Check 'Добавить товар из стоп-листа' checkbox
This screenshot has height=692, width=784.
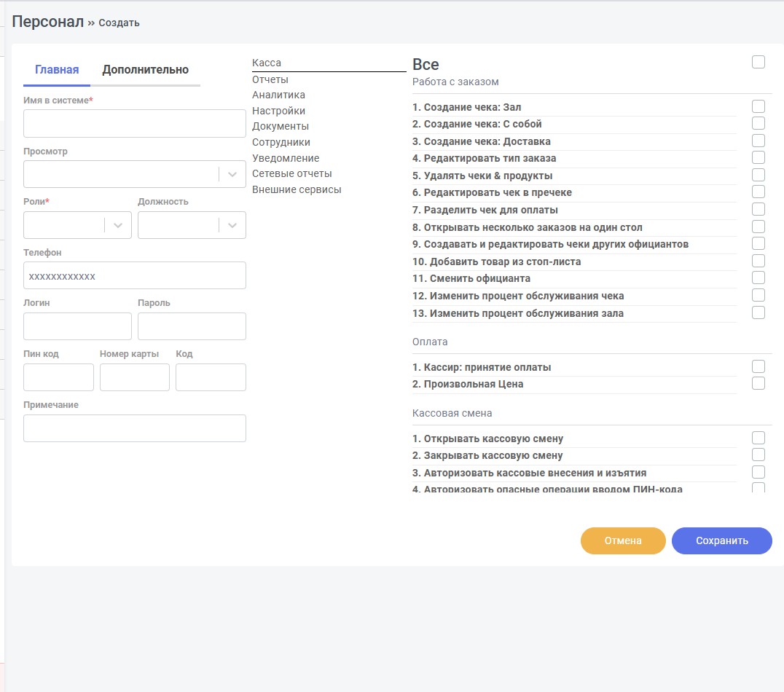[758, 261]
